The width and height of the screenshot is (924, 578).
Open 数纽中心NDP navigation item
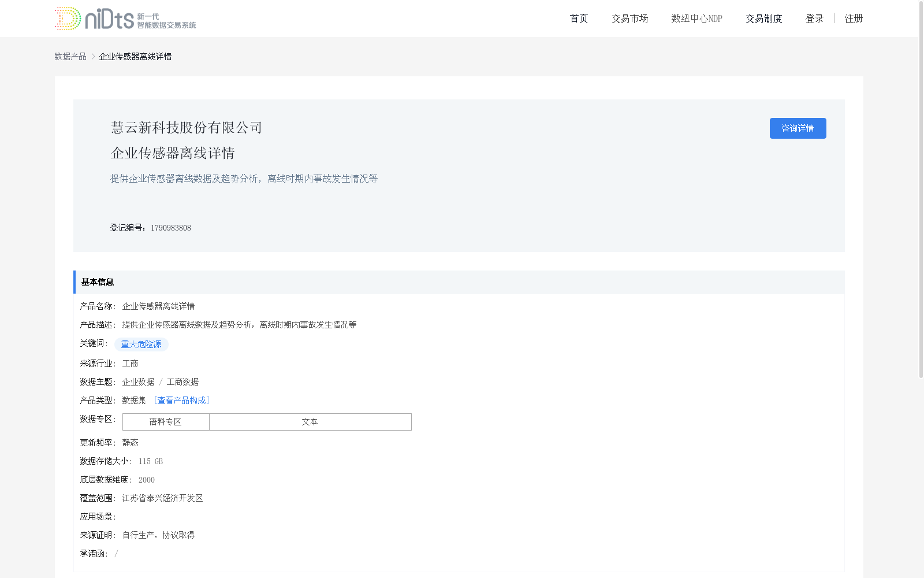696,18
